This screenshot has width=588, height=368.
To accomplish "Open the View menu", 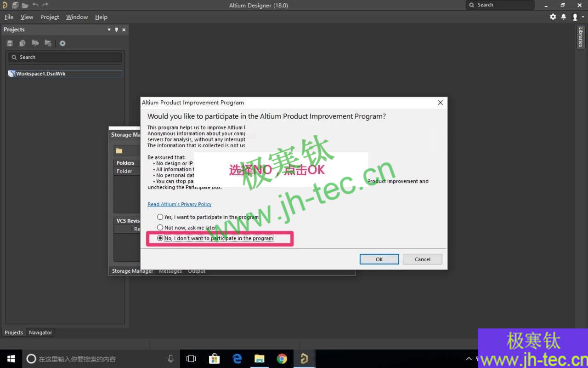I will (27, 17).
